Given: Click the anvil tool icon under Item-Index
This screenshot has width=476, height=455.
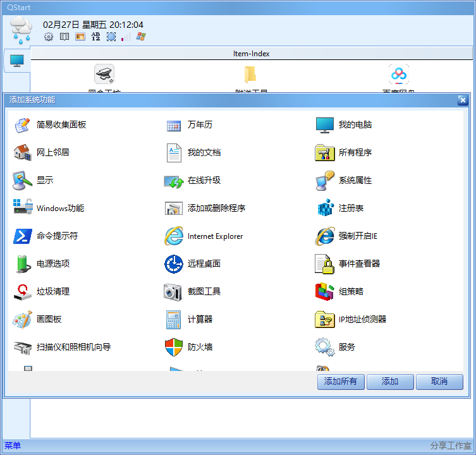Looking at the screenshot, I should [x=104, y=74].
